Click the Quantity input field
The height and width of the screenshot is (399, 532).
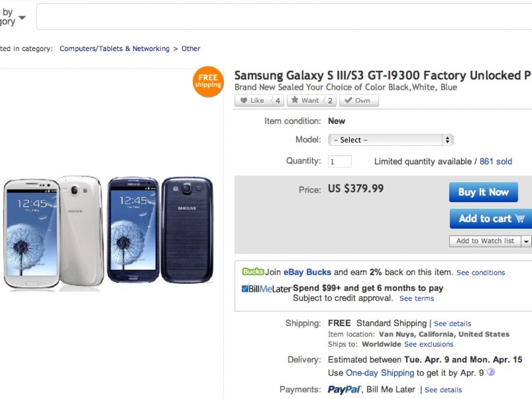[x=340, y=161]
